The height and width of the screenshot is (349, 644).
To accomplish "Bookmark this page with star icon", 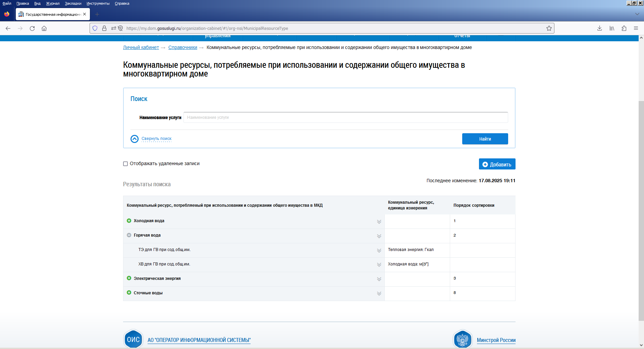I will (x=549, y=29).
